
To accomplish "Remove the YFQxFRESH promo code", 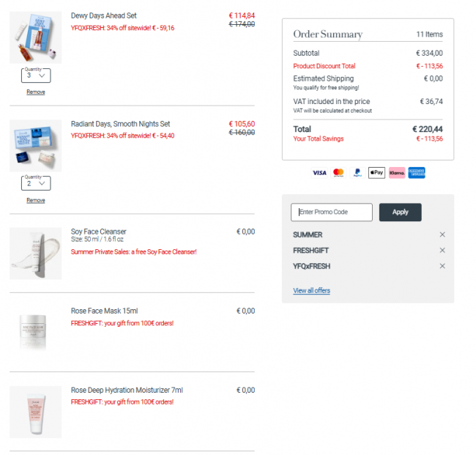I will (442, 266).
